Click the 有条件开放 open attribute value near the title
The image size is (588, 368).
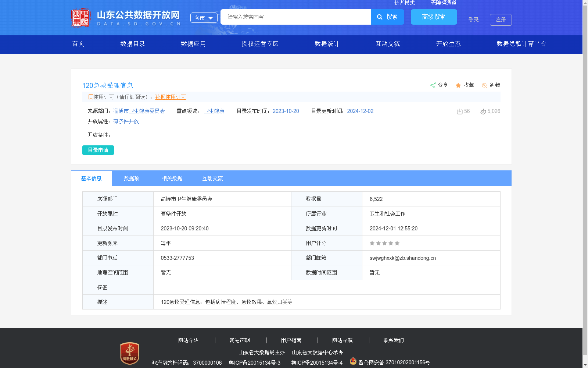(126, 121)
